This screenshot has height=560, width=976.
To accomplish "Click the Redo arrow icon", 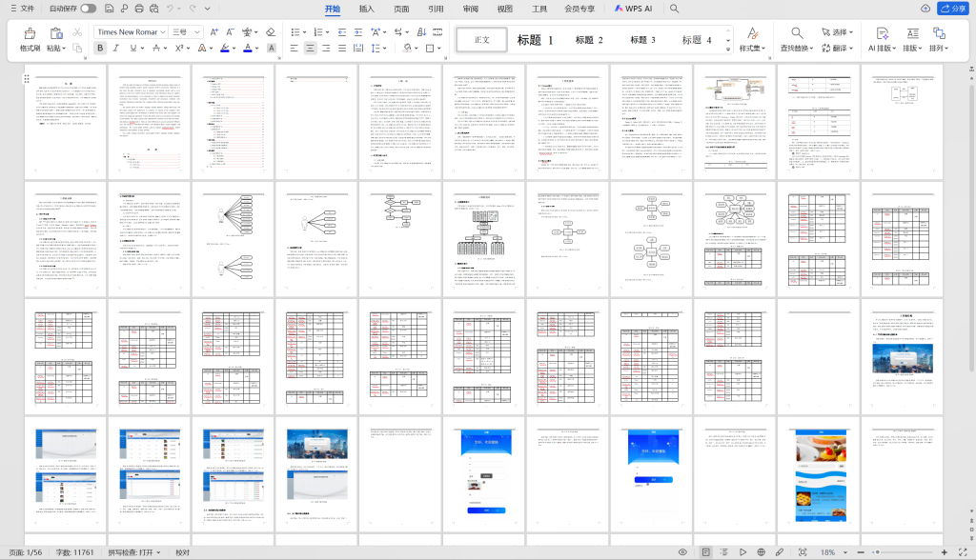I will 193,9.
